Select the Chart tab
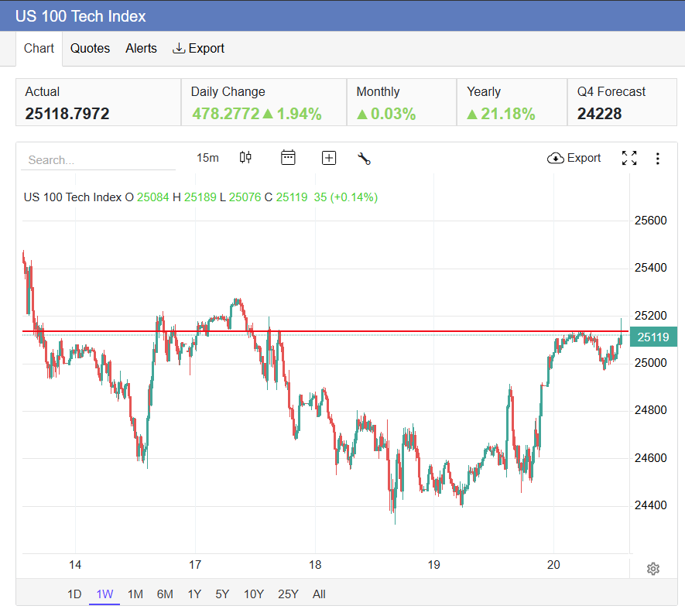This screenshot has height=616, width=685. (x=39, y=48)
